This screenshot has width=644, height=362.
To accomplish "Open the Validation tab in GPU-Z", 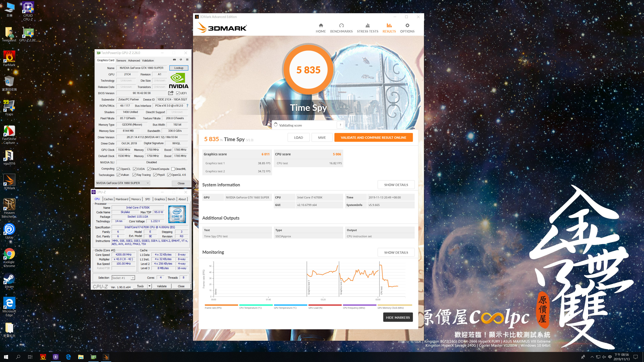I will 148,61.
